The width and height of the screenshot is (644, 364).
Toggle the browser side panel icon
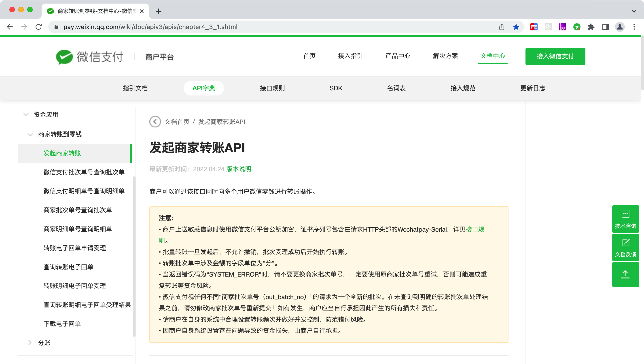(605, 27)
